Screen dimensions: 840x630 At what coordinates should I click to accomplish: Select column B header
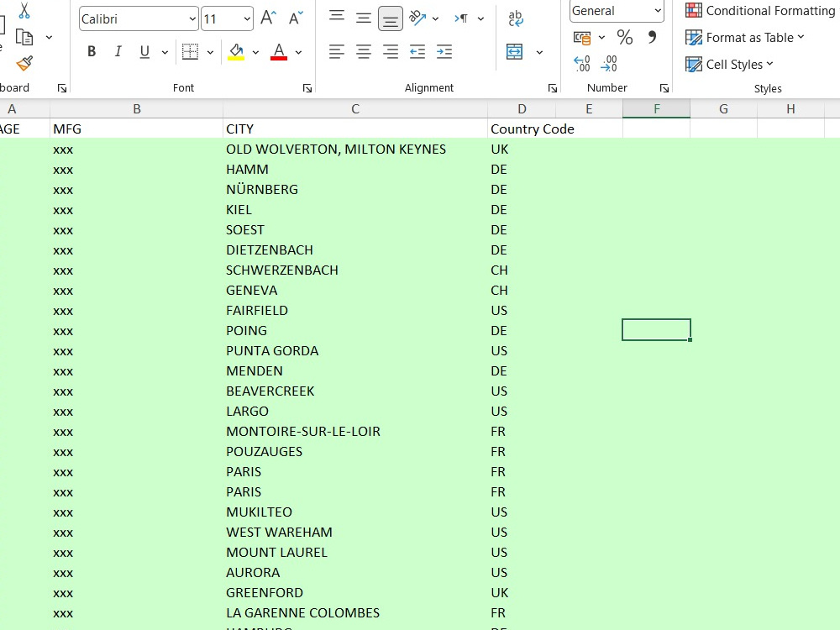(137, 109)
